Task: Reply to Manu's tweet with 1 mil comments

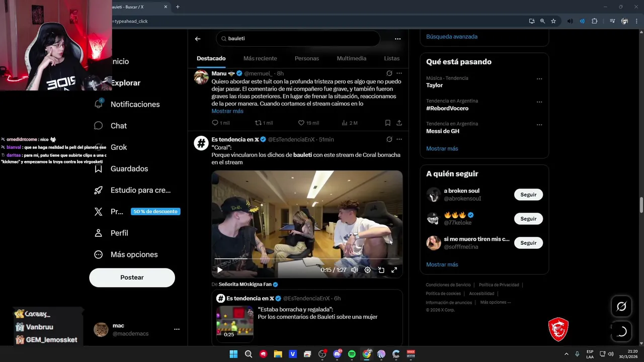Action: point(221,123)
